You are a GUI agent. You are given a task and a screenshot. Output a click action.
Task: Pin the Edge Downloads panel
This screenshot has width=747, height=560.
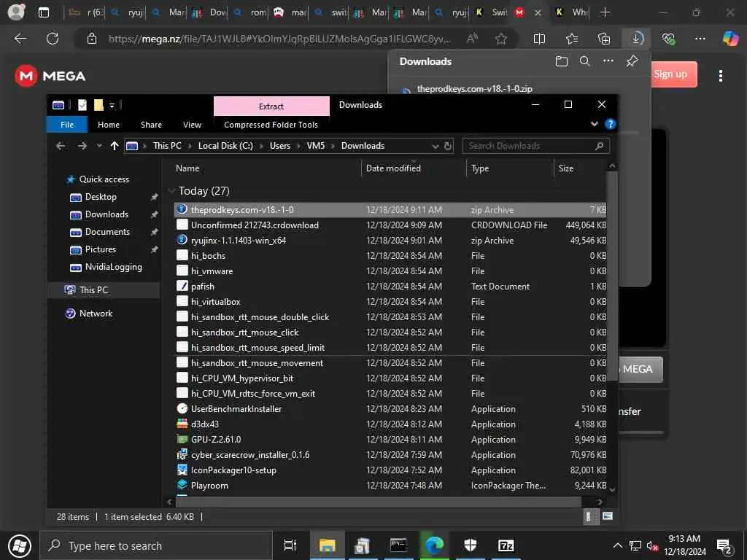click(x=632, y=61)
